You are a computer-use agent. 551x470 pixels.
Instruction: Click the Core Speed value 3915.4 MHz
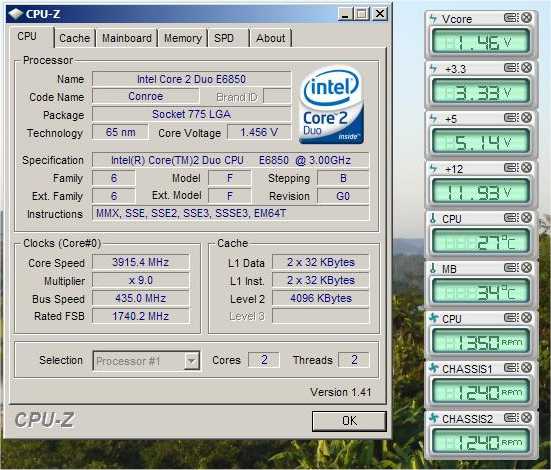tap(141, 262)
